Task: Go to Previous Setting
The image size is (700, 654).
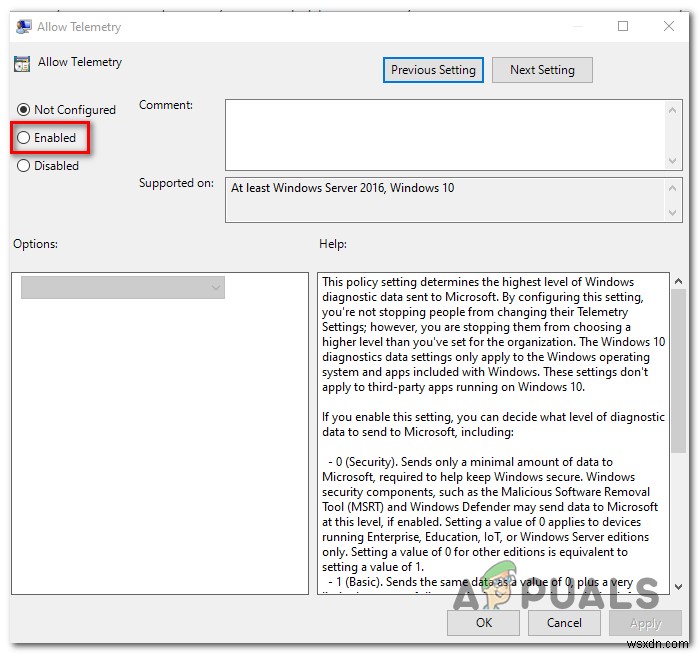Action: click(433, 70)
